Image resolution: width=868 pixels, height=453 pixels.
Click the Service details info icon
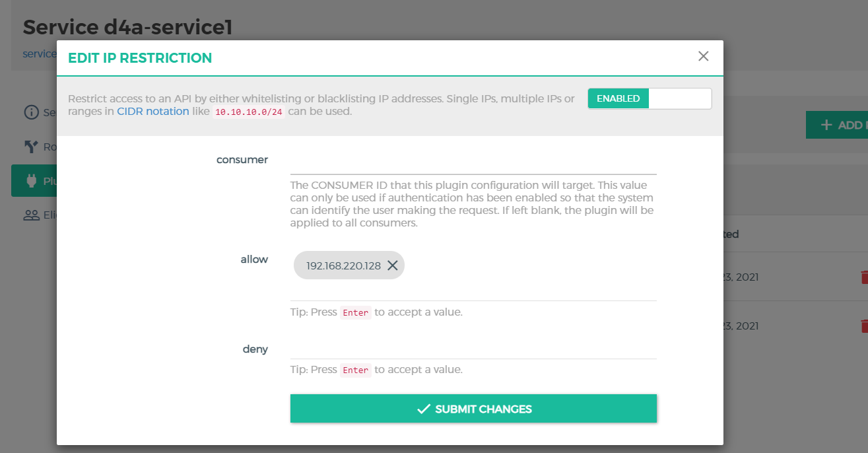pyautogui.click(x=31, y=112)
